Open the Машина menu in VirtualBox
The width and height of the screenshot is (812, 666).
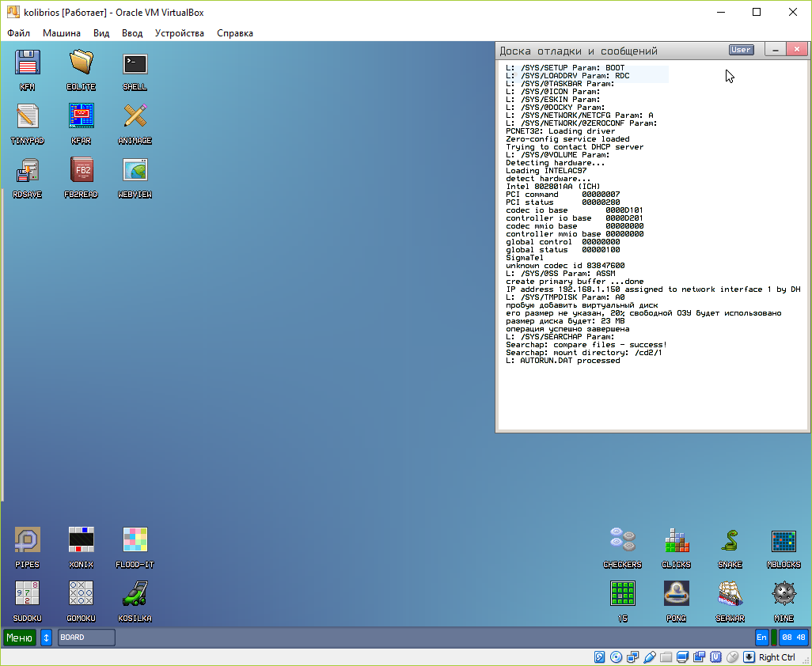[61, 33]
